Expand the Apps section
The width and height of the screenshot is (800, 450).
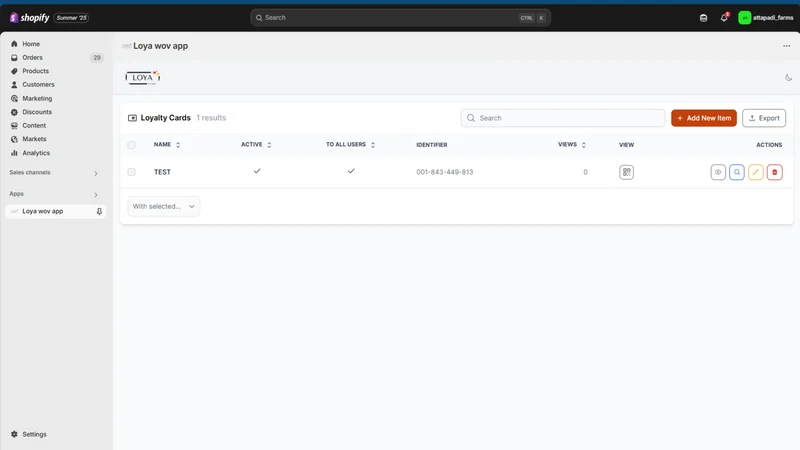click(x=95, y=195)
